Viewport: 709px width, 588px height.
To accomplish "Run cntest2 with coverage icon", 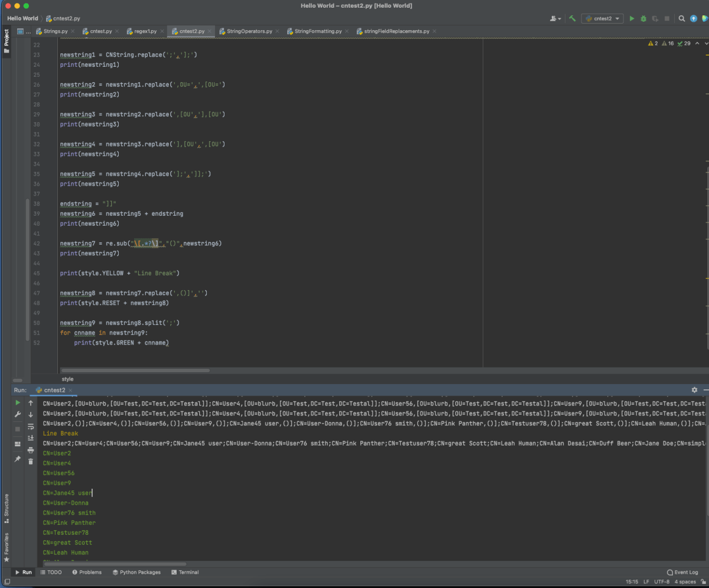I will tap(655, 18).
